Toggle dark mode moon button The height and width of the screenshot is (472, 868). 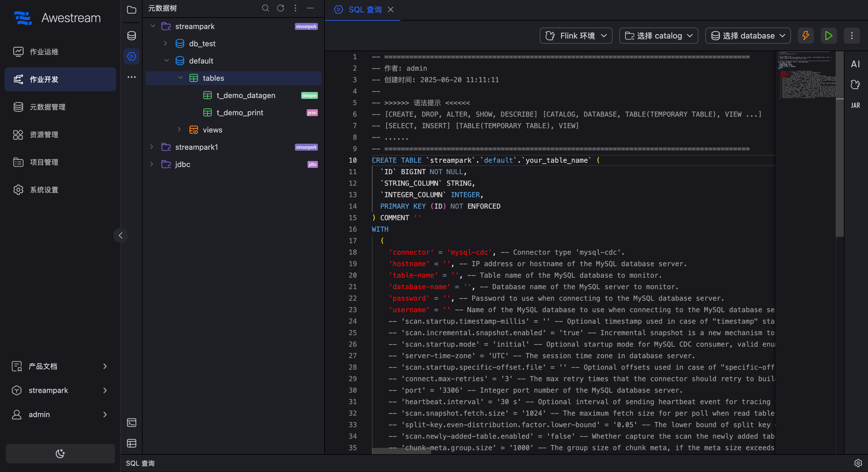point(60,454)
